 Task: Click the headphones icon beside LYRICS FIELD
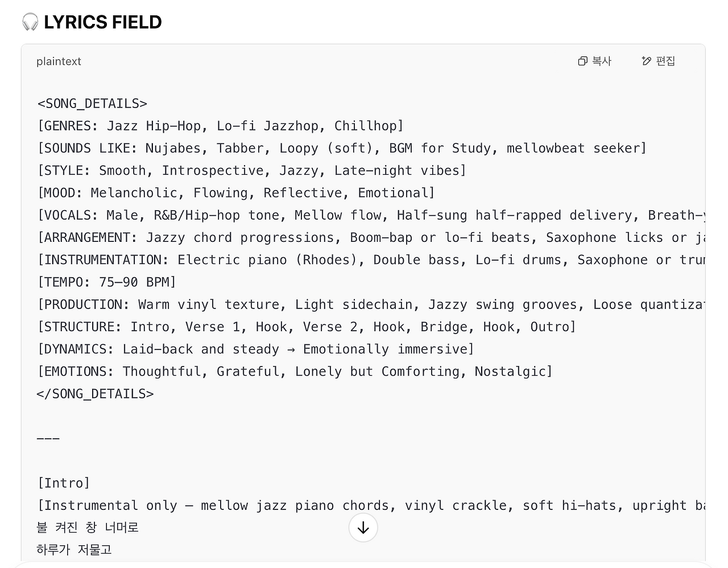point(30,22)
